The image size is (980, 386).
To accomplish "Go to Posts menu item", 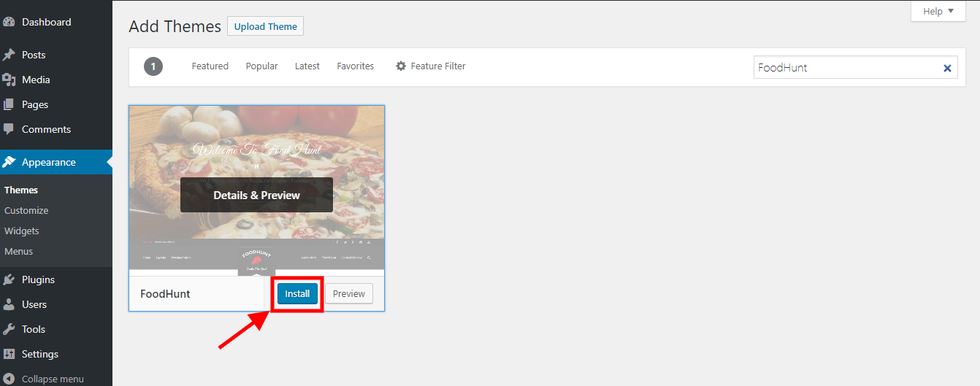I will [x=56, y=55].
